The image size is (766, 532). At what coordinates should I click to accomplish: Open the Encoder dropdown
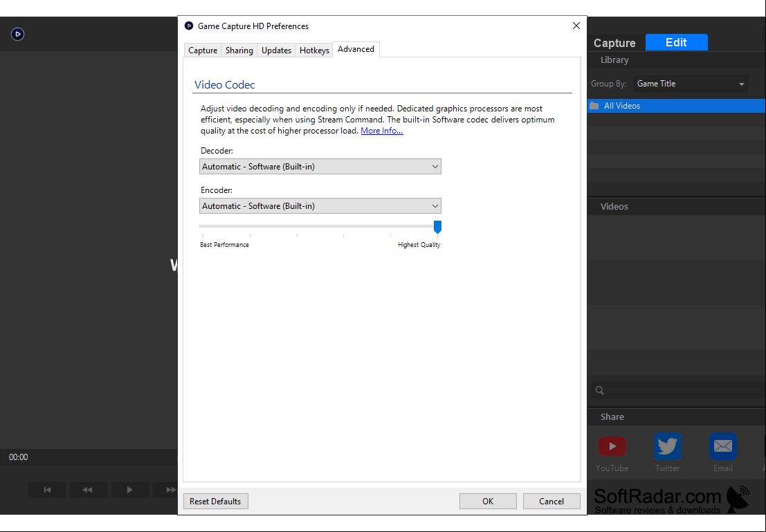[320, 206]
